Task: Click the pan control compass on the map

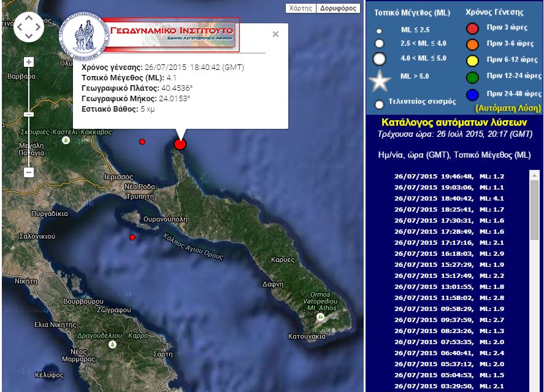Action: pyautogui.click(x=28, y=27)
